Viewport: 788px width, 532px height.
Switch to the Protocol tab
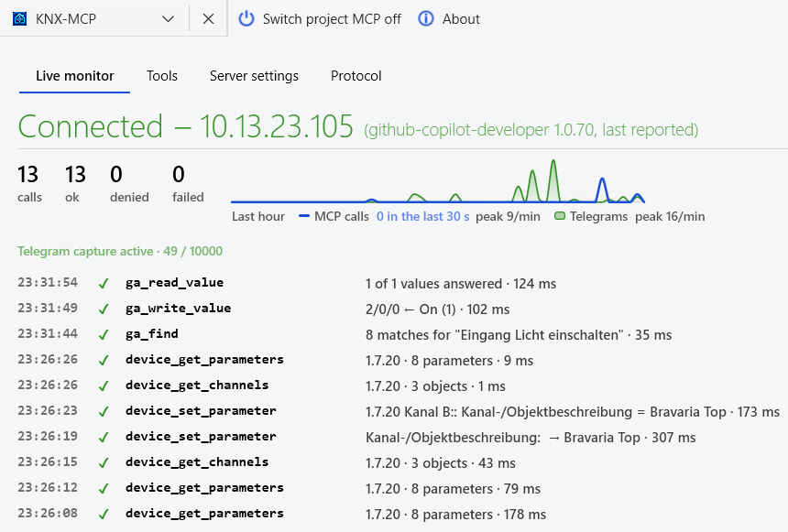click(x=356, y=76)
